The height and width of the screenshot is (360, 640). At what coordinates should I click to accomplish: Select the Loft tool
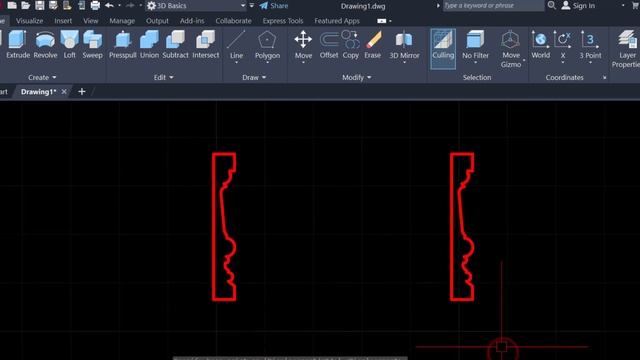pyautogui.click(x=69, y=44)
